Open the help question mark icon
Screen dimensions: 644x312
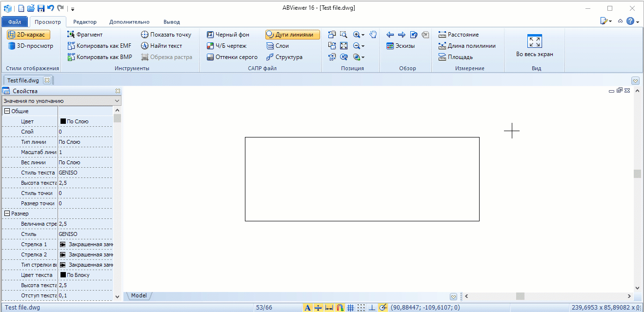coord(630,21)
